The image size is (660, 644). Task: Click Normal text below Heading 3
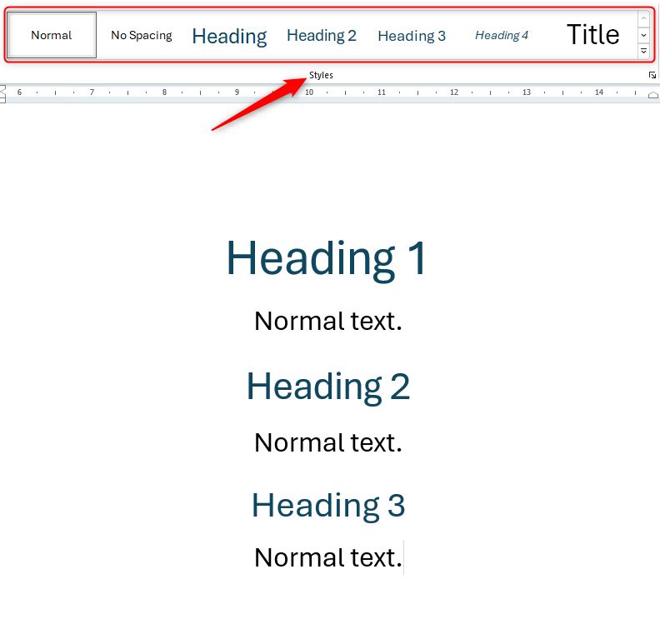328,557
